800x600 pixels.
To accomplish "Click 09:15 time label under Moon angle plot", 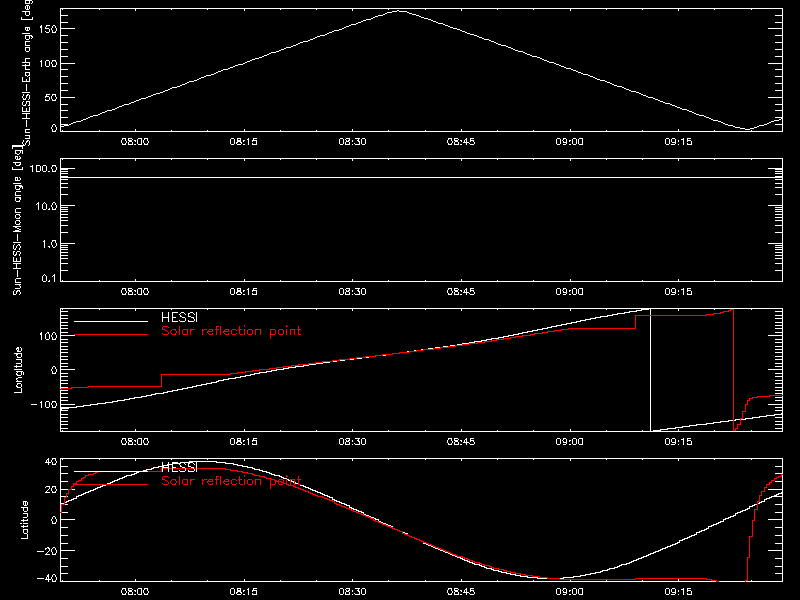I will pos(678,291).
